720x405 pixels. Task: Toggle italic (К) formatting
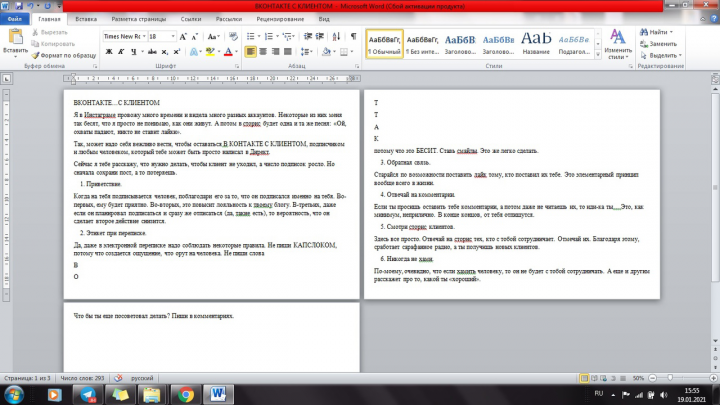(x=121, y=51)
